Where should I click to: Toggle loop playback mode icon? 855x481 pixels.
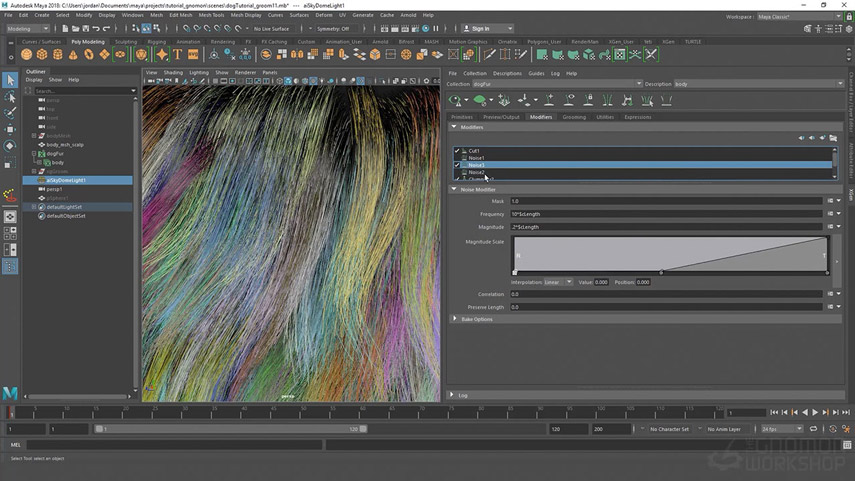click(x=813, y=429)
